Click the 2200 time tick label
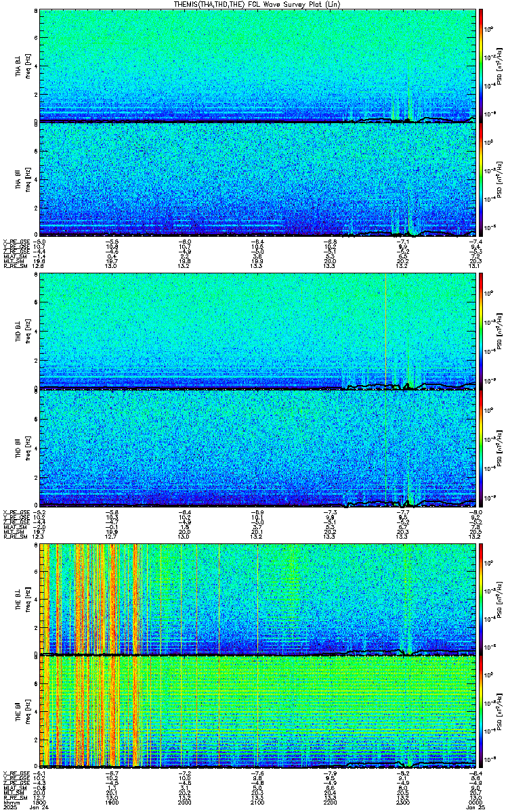 330,803
